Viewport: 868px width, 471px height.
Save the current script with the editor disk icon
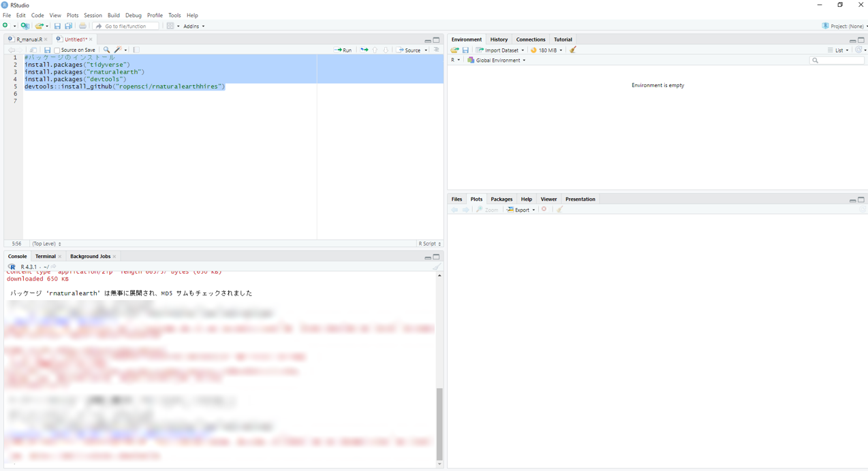[x=47, y=50]
